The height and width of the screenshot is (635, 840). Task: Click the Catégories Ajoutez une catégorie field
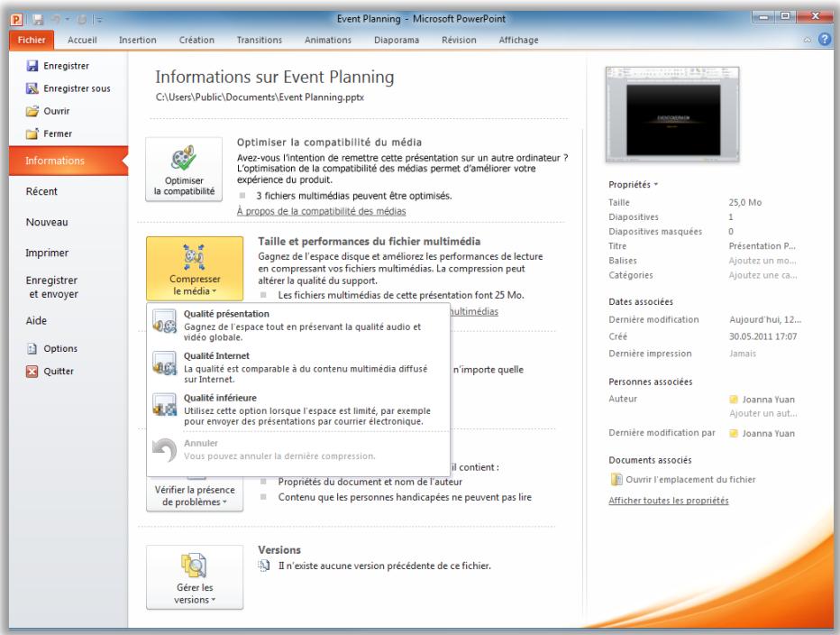[x=762, y=275]
